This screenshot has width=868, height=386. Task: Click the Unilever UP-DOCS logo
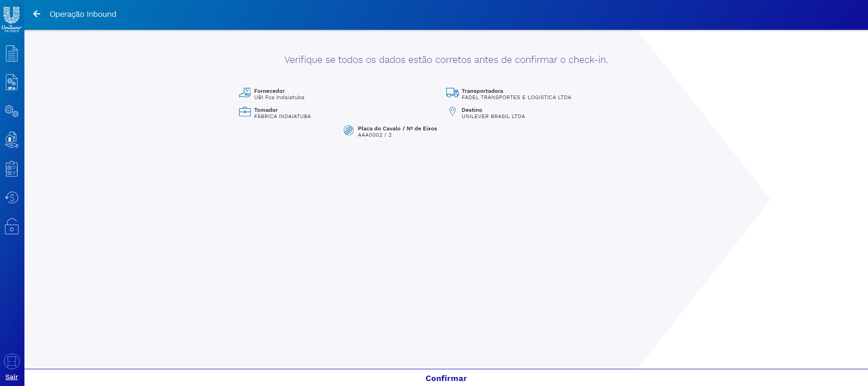[x=12, y=19]
